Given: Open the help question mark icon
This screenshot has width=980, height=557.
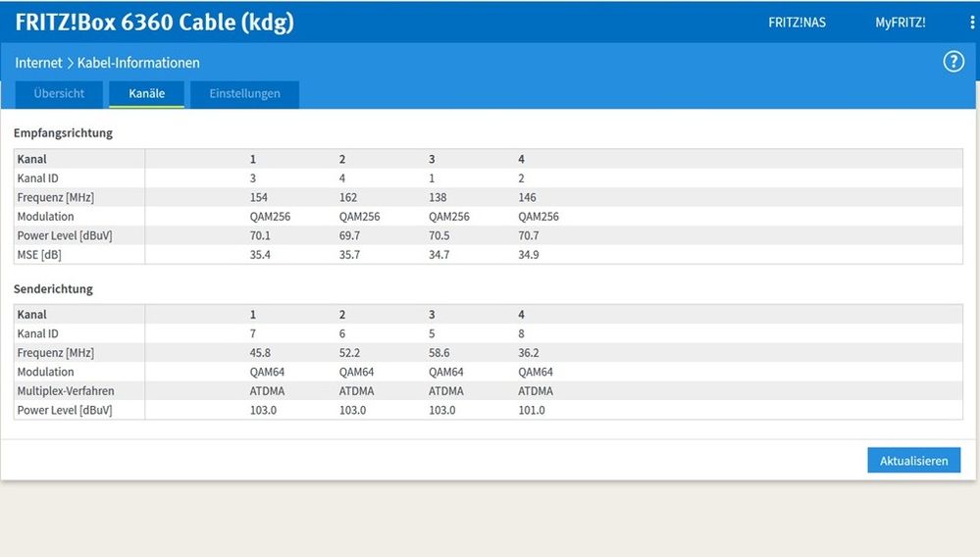Looking at the screenshot, I should point(954,62).
